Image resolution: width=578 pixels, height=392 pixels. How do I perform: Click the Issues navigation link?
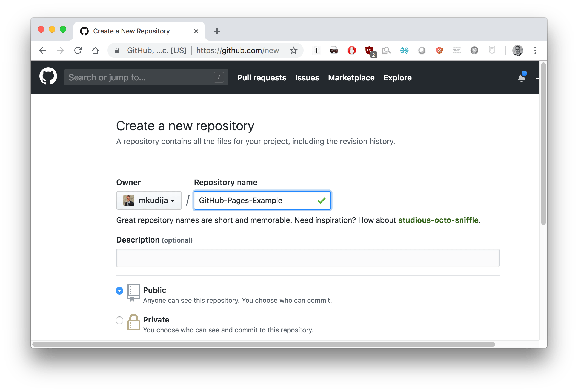pos(307,78)
